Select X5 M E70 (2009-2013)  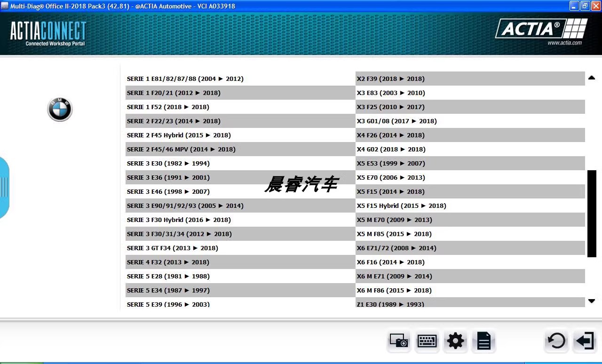pos(470,220)
